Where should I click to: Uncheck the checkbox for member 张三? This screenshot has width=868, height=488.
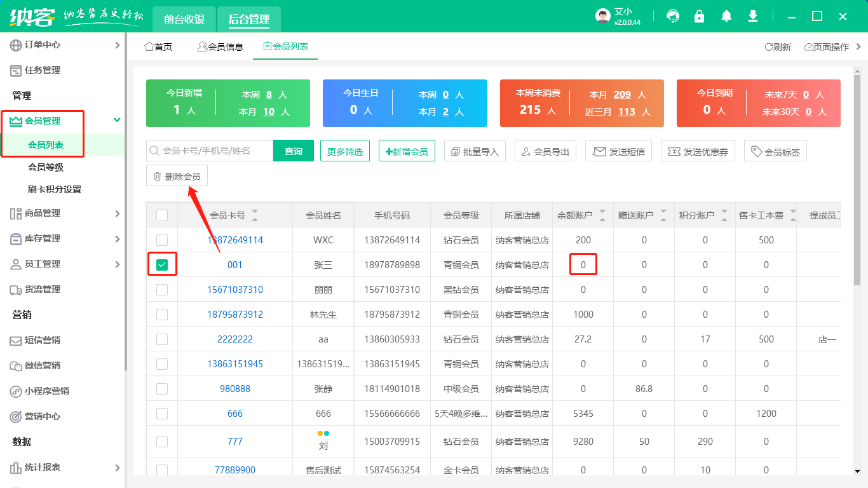[162, 264]
